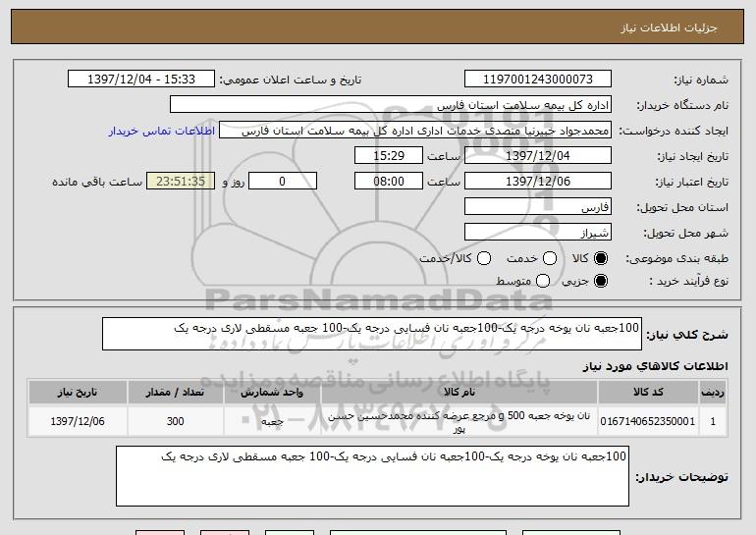Click row number 1 cell
The height and width of the screenshot is (535, 756).
coord(713,421)
